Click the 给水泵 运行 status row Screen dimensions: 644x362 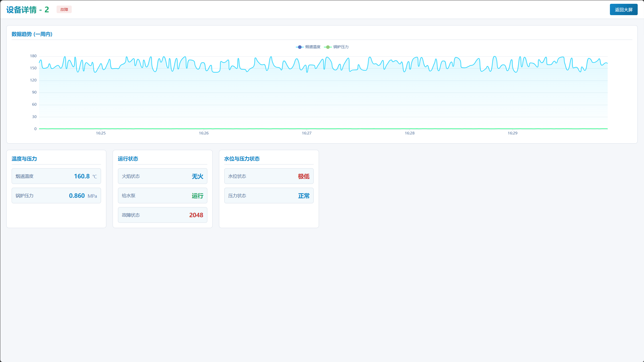162,196
